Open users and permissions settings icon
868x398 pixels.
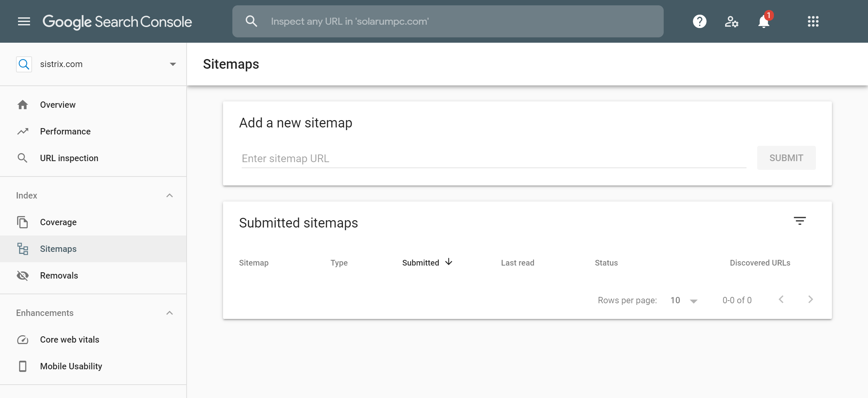[x=731, y=22]
